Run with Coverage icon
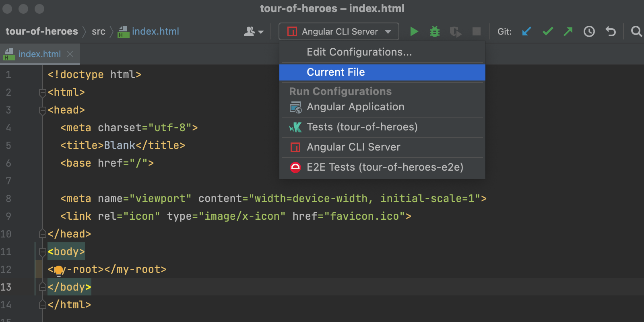The image size is (644, 322). [x=455, y=31]
